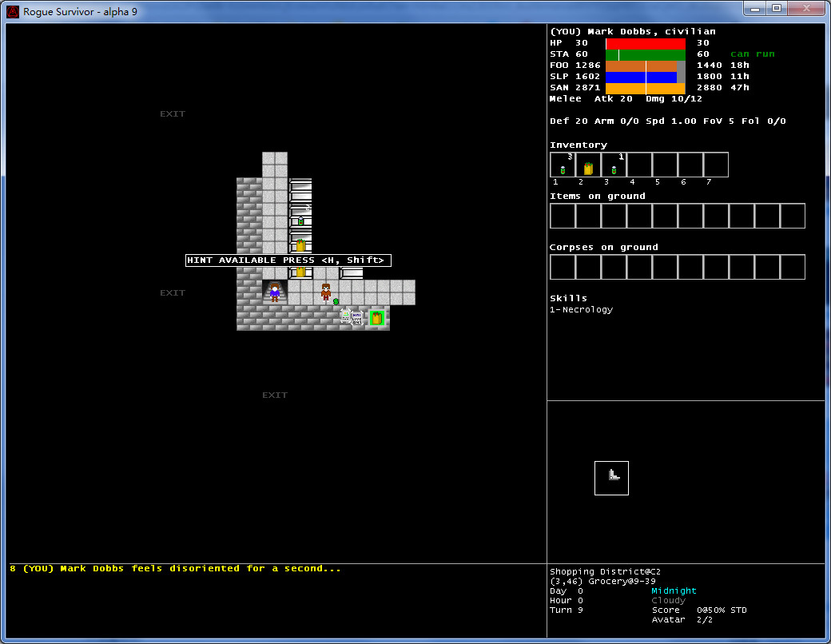Click the 'Avatar 2/2' text
The height and width of the screenshot is (644, 831).
tap(682, 619)
